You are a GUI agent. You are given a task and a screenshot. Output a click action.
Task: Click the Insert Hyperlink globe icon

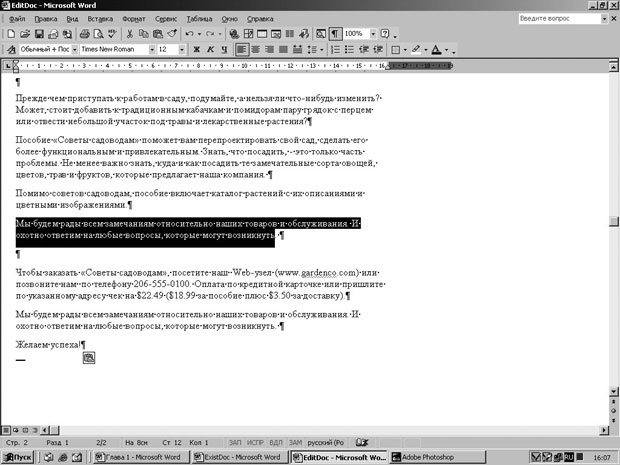[x=234, y=34]
